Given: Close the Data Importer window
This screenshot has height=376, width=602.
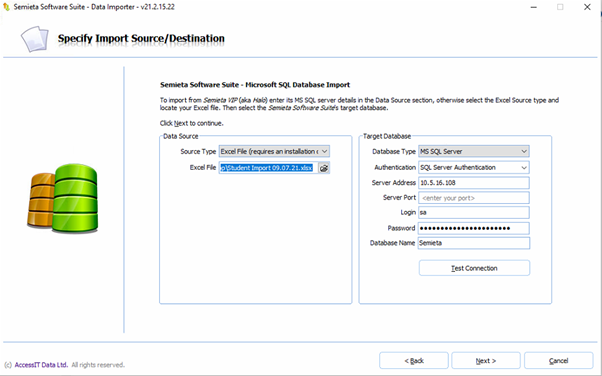Looking at the screenshot, I should [x=587, y=7].
